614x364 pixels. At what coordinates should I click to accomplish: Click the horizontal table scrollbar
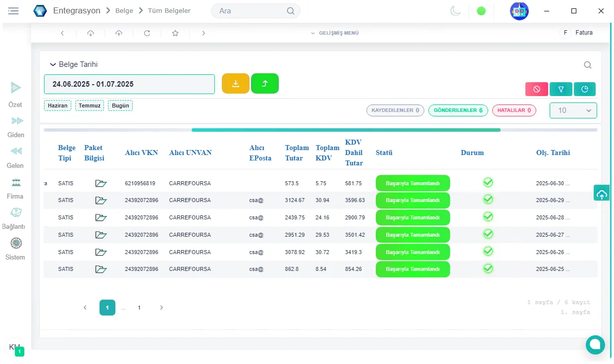(346, 130)
